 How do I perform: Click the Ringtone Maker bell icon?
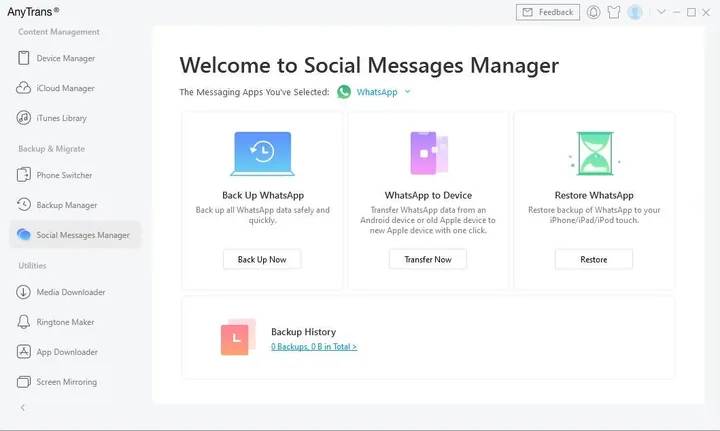[23, 322]
